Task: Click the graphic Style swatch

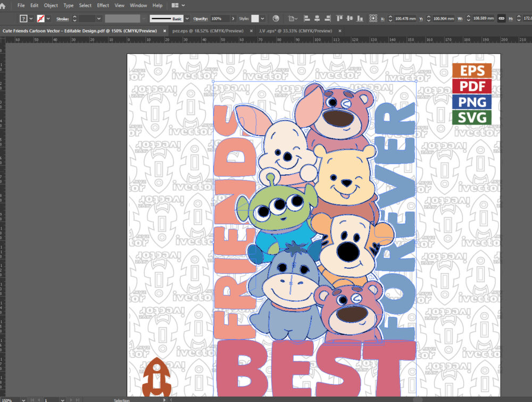Action: (x=255, y=19)
